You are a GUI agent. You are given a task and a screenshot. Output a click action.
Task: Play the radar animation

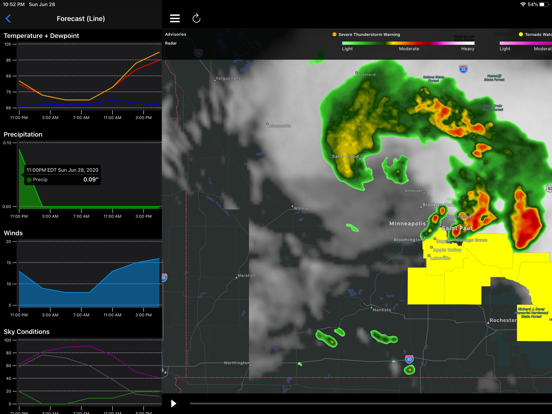pyautogui.click(x=173, y=403)
